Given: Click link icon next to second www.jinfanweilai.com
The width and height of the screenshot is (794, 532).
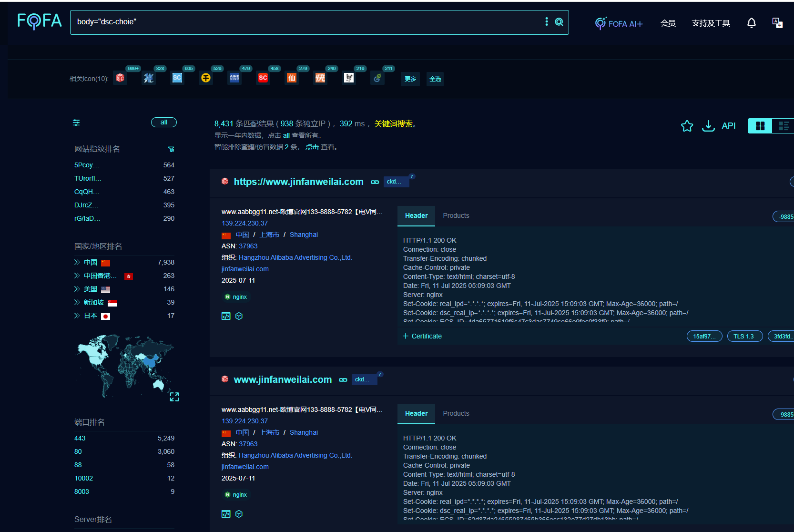Looking at the screenshot, I should (x=343, y=380).
